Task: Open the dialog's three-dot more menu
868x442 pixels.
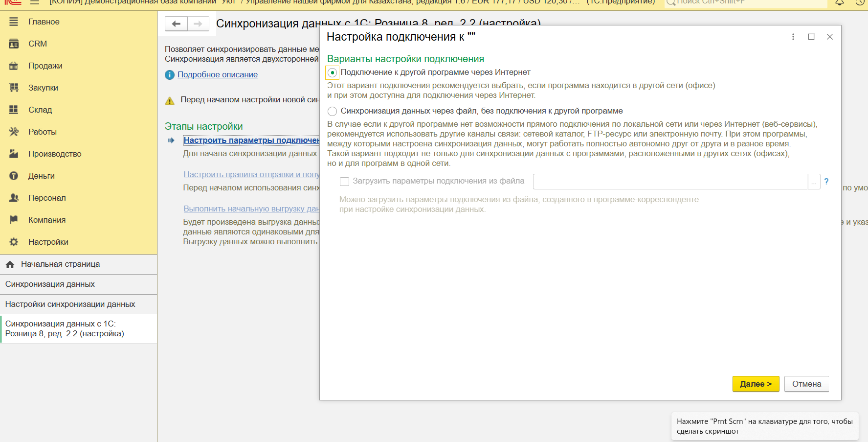Action: click(793, 37)
